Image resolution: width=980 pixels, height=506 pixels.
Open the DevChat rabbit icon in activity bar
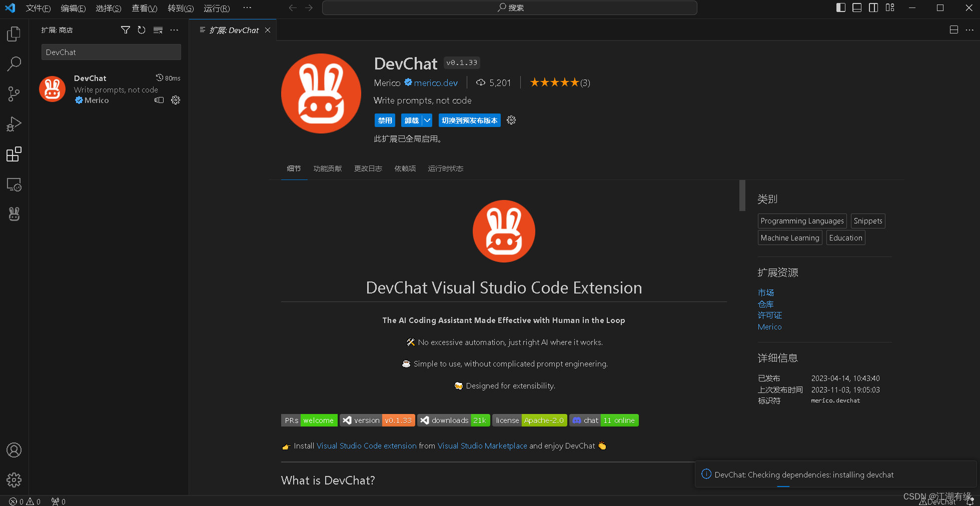14,214
